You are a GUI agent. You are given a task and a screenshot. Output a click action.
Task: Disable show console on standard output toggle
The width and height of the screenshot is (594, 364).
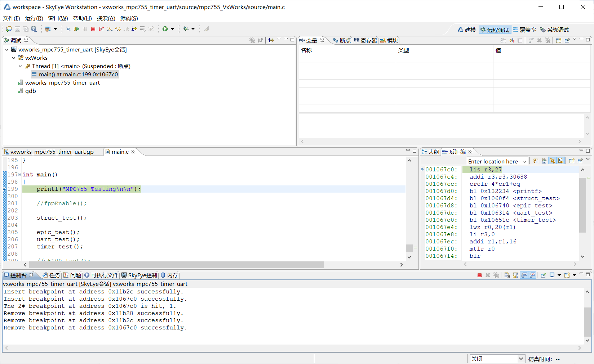pyautogui.click(x=524, y=275)
